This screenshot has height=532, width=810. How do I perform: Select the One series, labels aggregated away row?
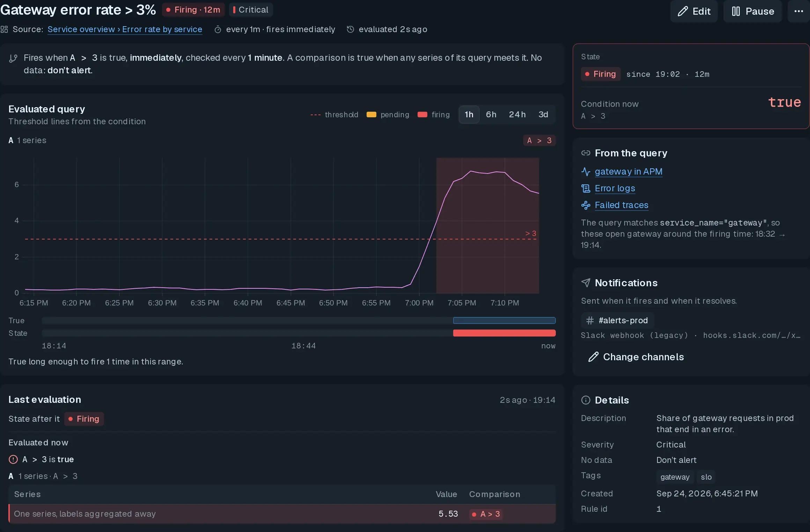coord(282,514)
